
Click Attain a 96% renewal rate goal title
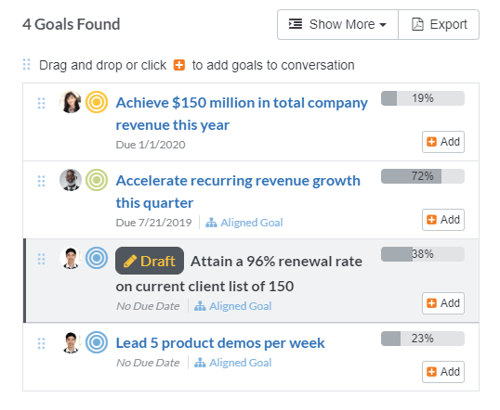[239, 274]
